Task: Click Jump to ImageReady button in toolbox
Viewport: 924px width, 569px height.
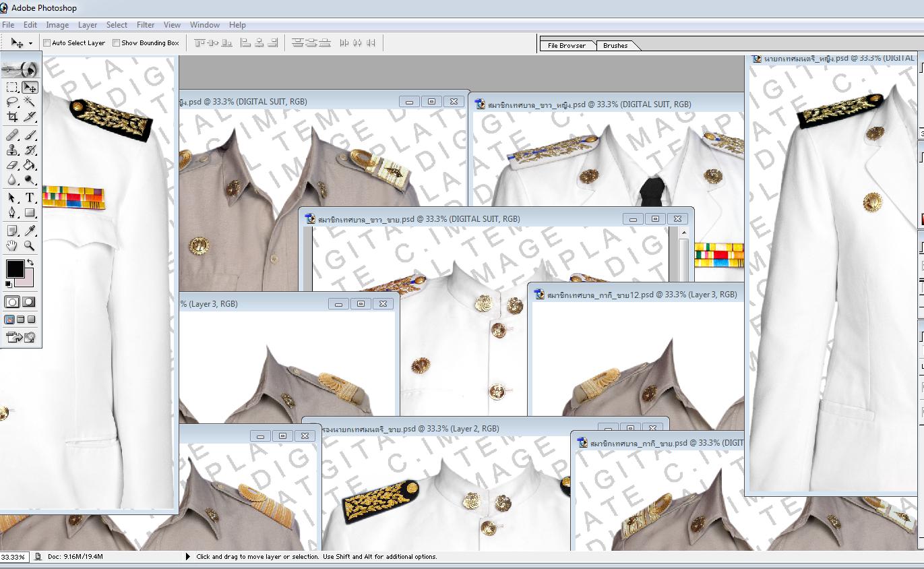Action: pyautogui.click(x=21, y=337)
